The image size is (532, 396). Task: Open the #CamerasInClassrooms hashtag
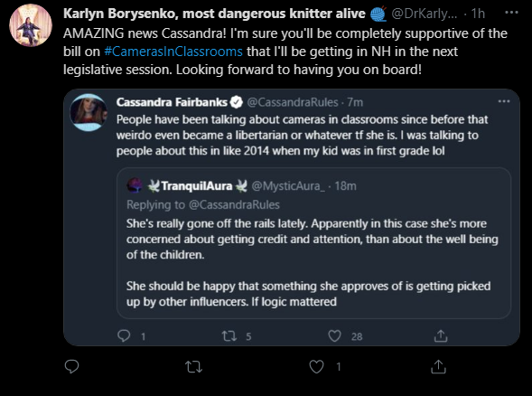click(173, 52)
